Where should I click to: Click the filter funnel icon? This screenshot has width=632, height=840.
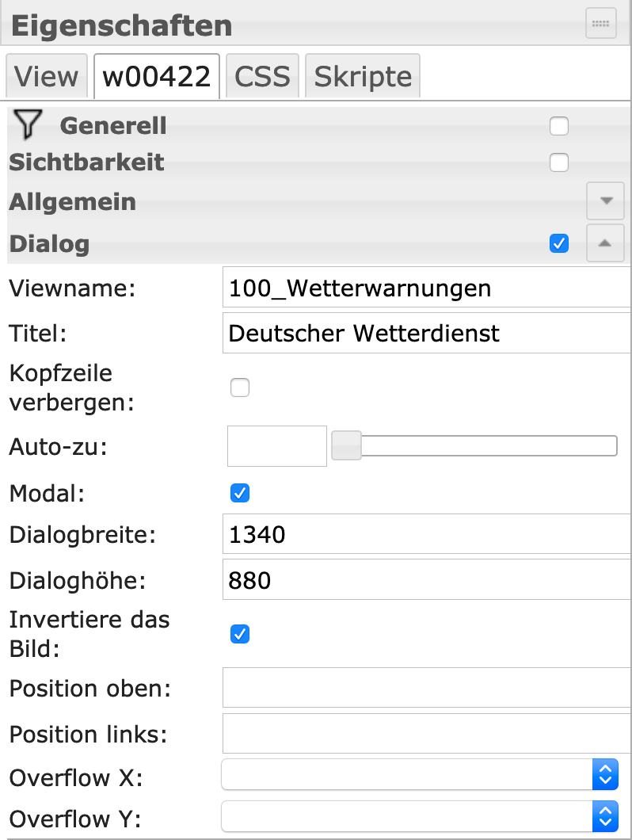(x=28, y=124)
